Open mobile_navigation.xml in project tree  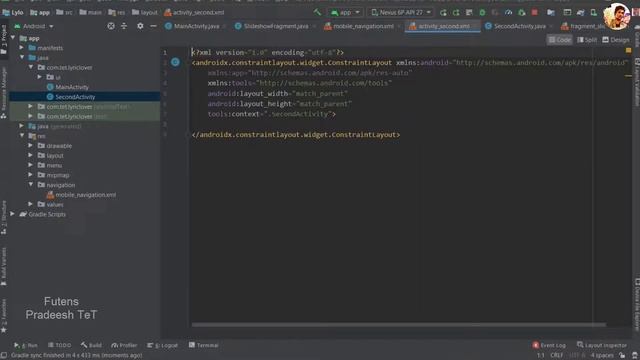[x=85, y=195]
